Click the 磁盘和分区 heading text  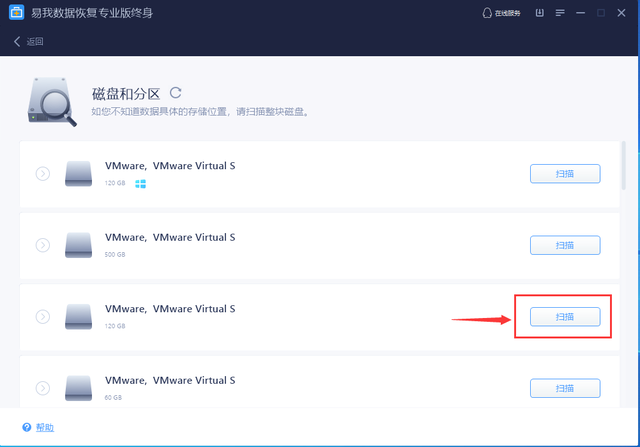(x=126, y=94)
